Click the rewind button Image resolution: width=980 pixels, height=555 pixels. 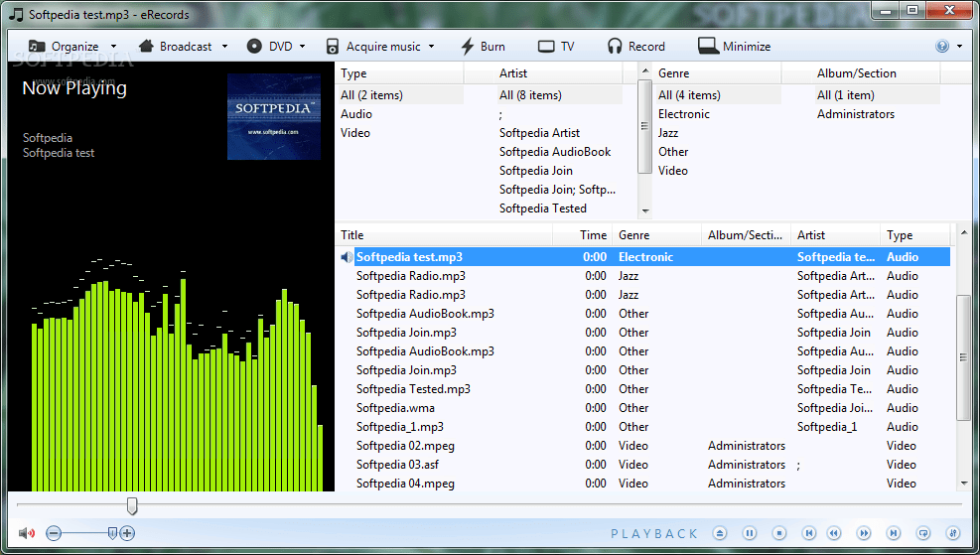click(x=834, y=533)
